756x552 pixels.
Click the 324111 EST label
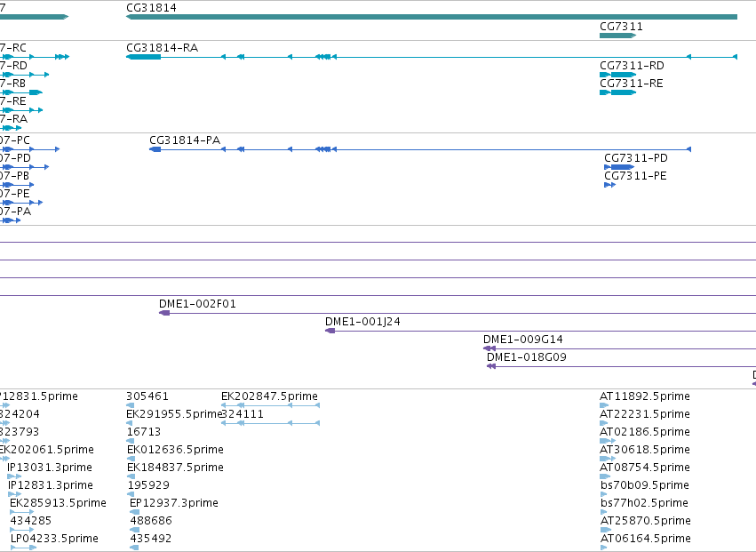click(243, 414)
